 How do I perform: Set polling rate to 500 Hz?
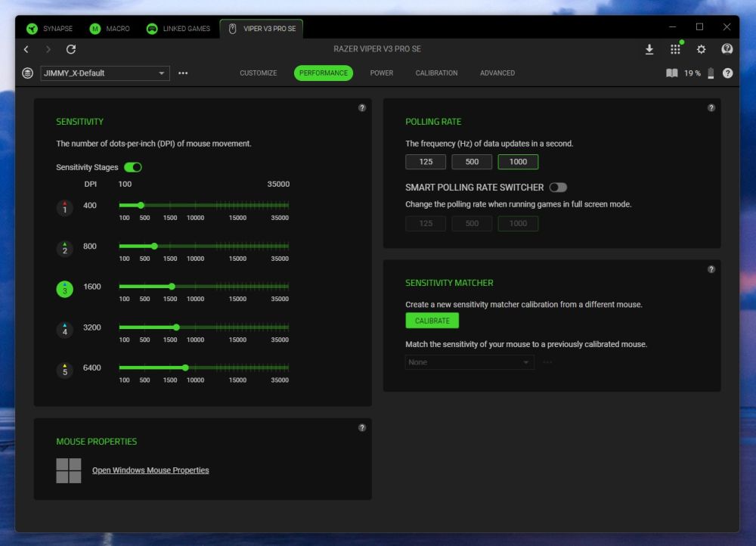472,162
